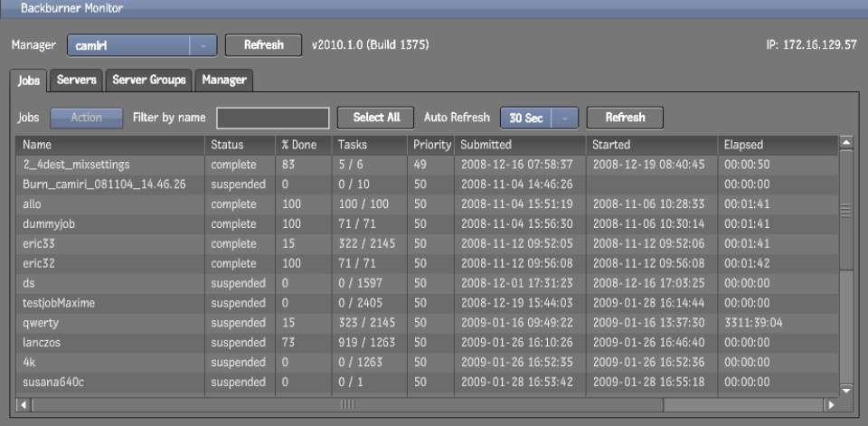Sort by the Priority column header
The width and height of the screenshot is (868, 426).
tap(431, 145)
